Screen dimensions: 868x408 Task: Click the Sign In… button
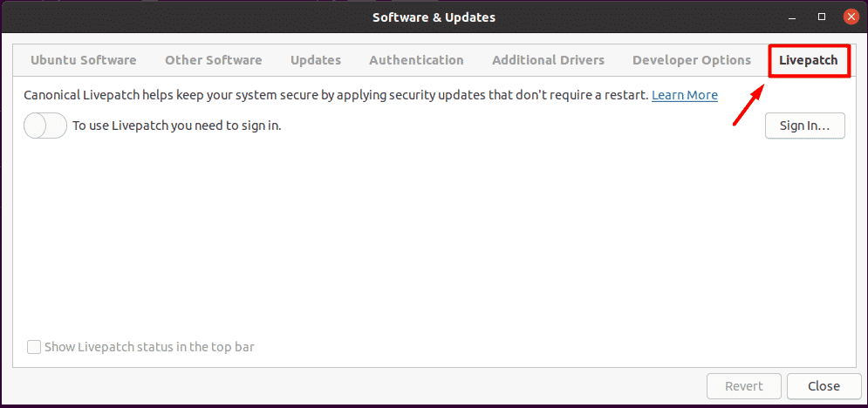click(805, 126)
